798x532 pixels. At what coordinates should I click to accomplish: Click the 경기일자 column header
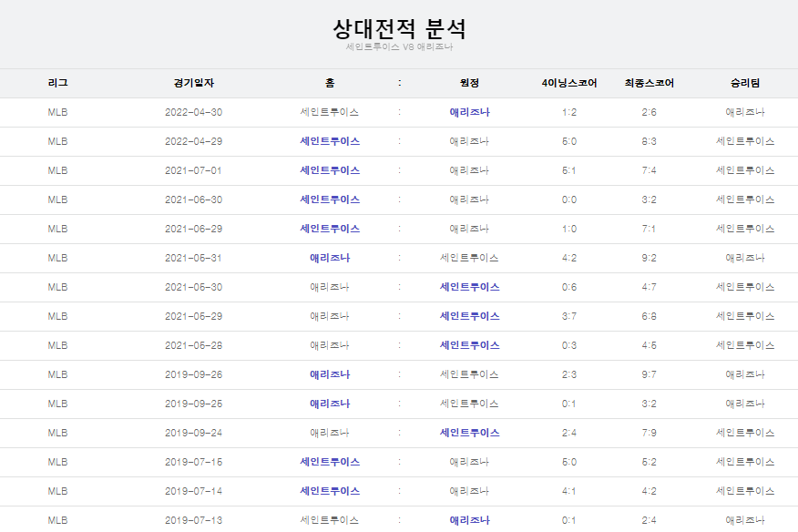193,83
